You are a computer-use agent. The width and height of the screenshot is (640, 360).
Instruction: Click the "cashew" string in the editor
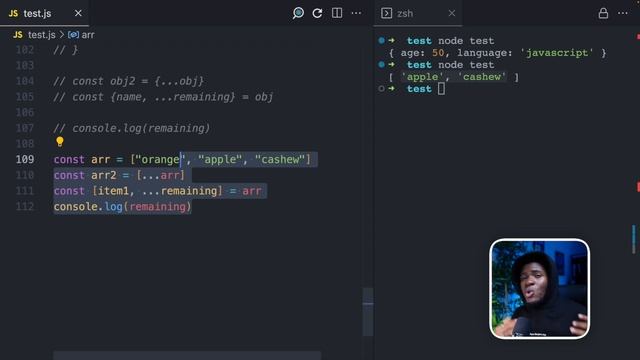click(x=280, y=159)
